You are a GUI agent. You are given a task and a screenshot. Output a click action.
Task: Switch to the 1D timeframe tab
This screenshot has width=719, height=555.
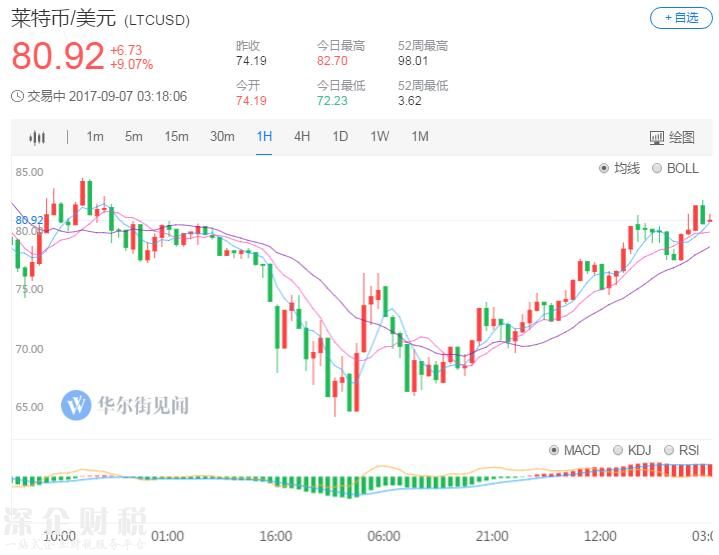point(340,137)
